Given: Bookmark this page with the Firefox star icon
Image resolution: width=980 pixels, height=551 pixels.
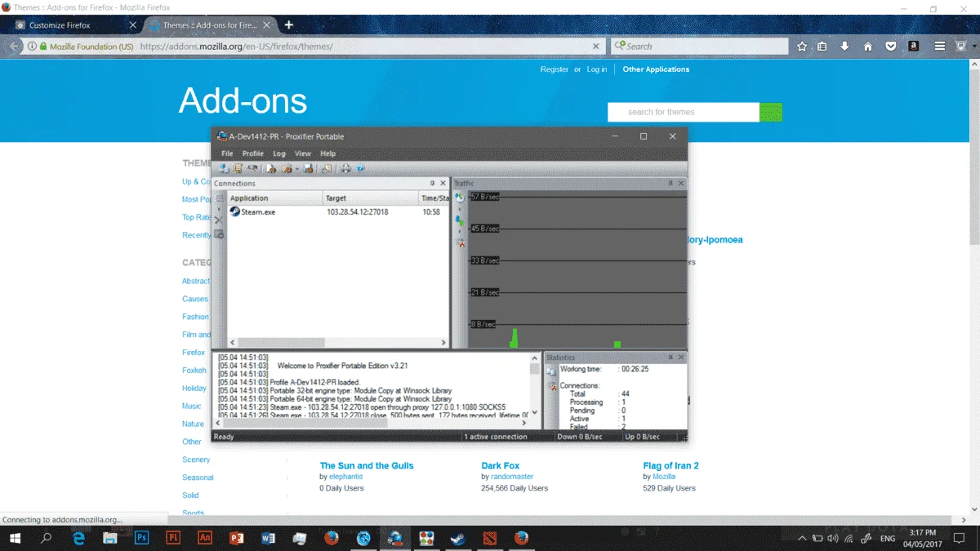Looking at the screenshot, I should click(802, 47).
